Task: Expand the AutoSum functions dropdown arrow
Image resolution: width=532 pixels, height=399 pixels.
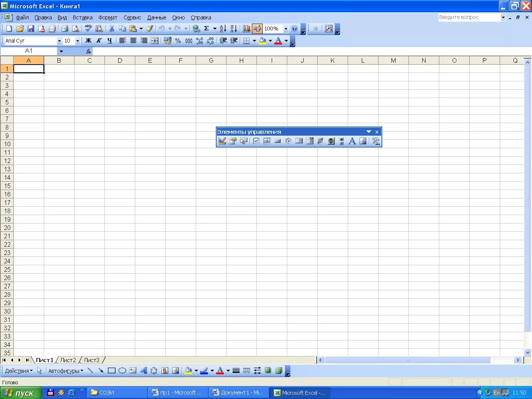Action: click(215, 28)
